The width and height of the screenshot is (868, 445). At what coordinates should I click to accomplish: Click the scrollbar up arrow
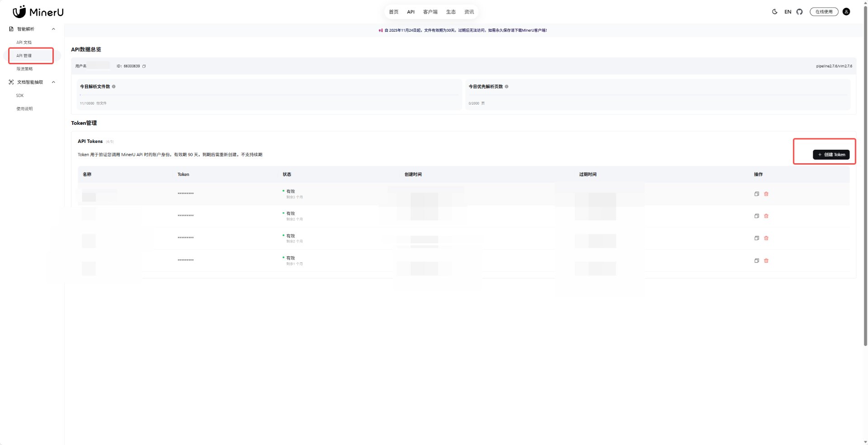[x=865, y=3]
